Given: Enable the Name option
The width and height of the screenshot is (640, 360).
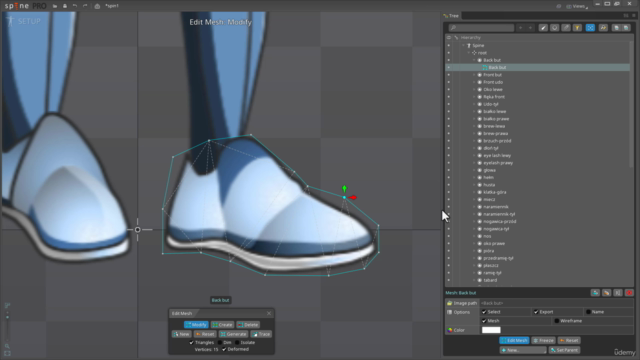Looking at the screenshot, I should click(x=589, y=312).
